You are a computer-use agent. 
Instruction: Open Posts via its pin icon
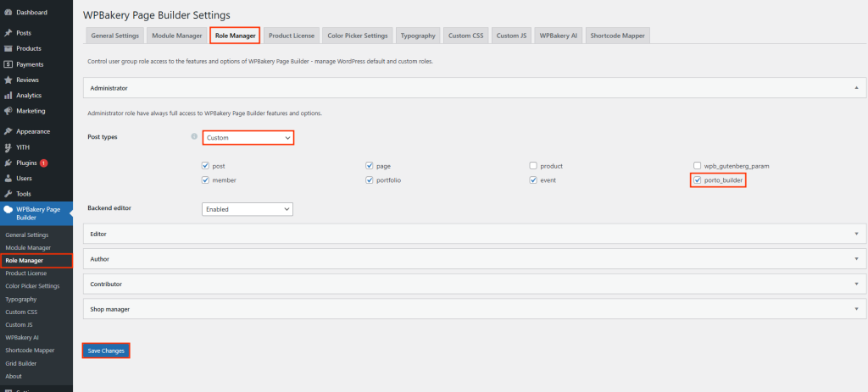(x=8, y=33)
